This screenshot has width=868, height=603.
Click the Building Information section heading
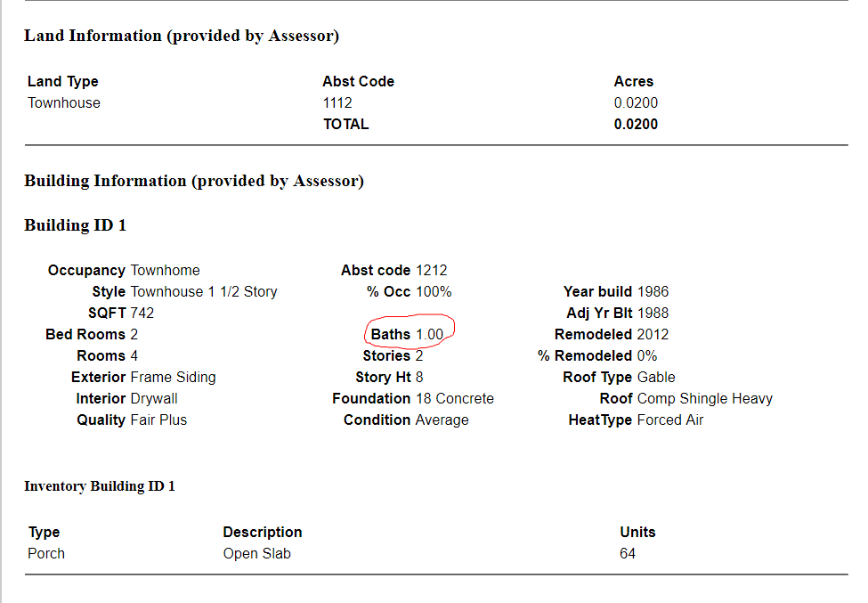[x=194, y=181]
